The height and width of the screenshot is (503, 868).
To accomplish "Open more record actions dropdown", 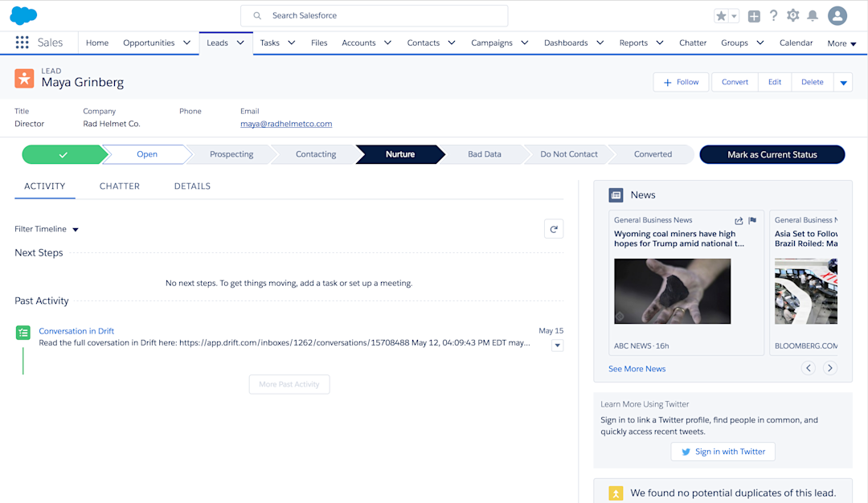I will 843,83.
